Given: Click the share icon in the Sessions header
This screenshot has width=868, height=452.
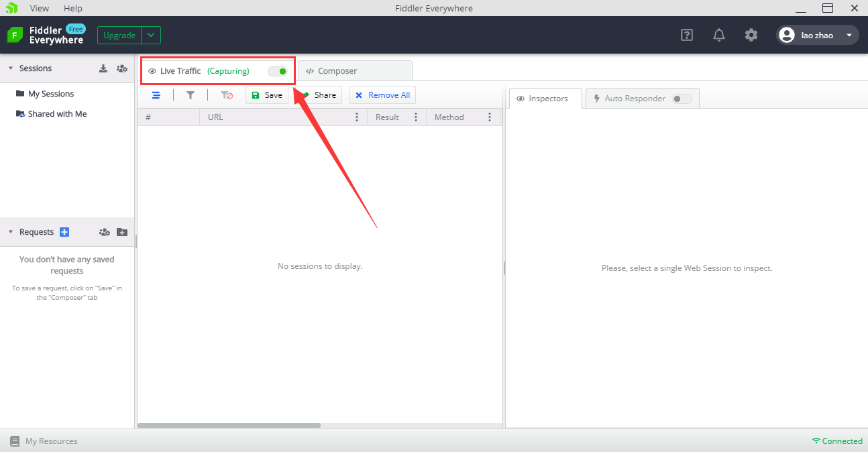Looking at the screenshot, I should coord(122,68).
